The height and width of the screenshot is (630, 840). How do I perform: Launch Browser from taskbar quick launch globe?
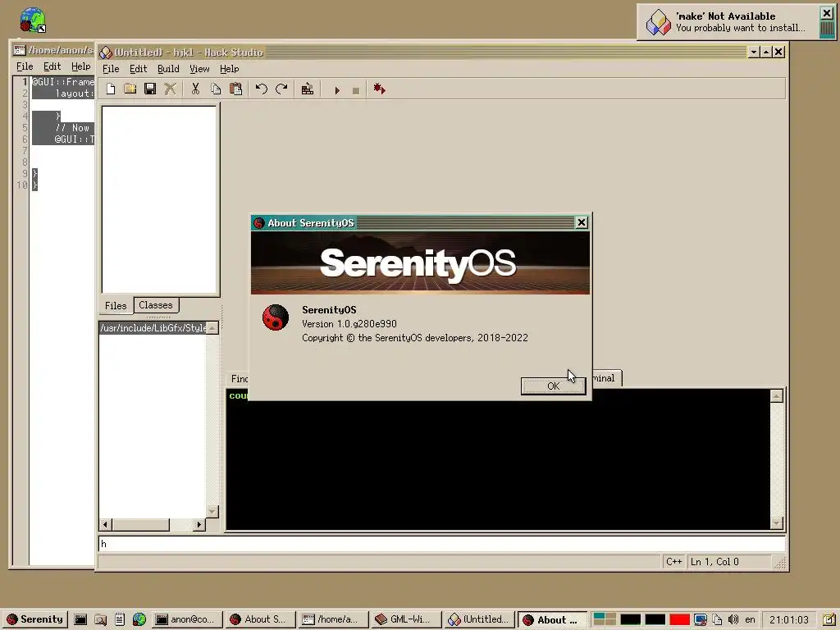coord(139,619)
